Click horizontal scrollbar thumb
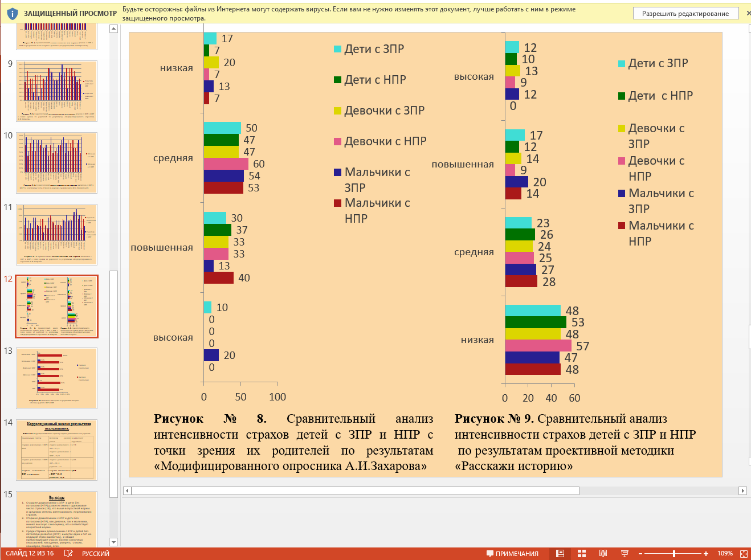This screenshot has width=751, height=560. pos(356,490)
